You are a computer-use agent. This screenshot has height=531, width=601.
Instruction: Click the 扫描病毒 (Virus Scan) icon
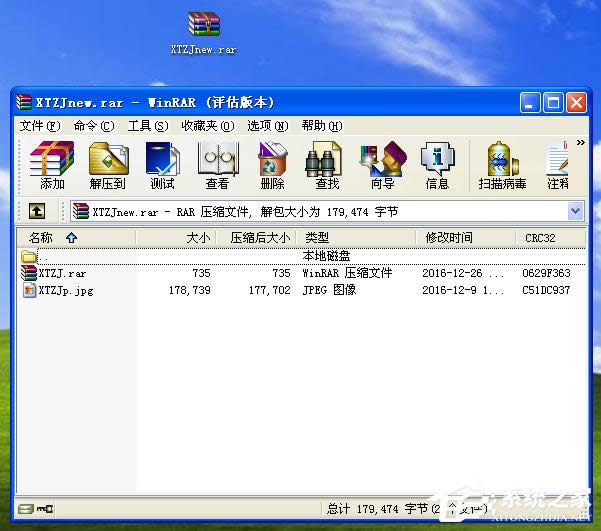point(503,165)
